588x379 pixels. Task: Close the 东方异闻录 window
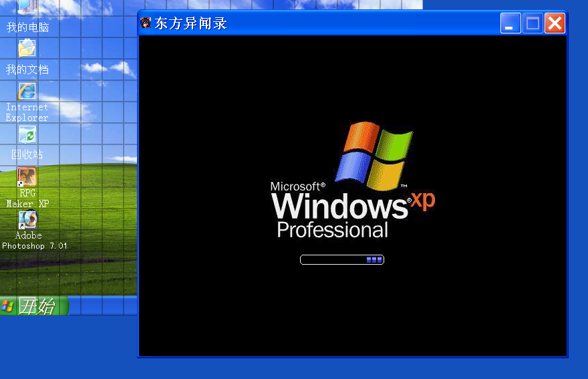(555, 23)
